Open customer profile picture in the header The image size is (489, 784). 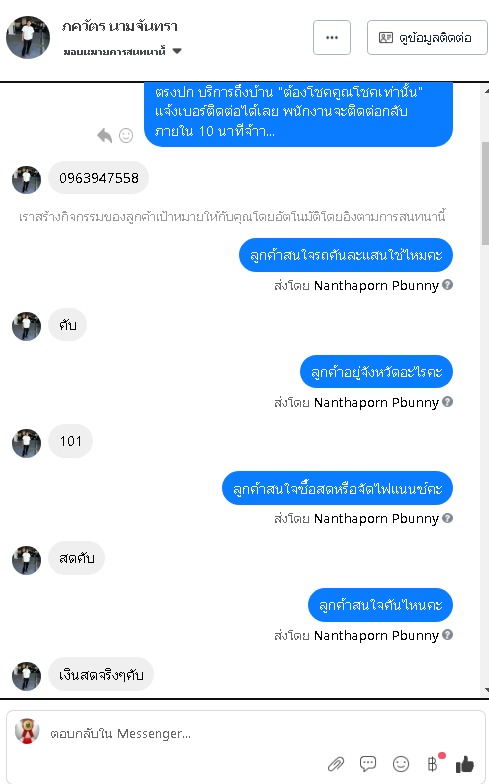28,38
